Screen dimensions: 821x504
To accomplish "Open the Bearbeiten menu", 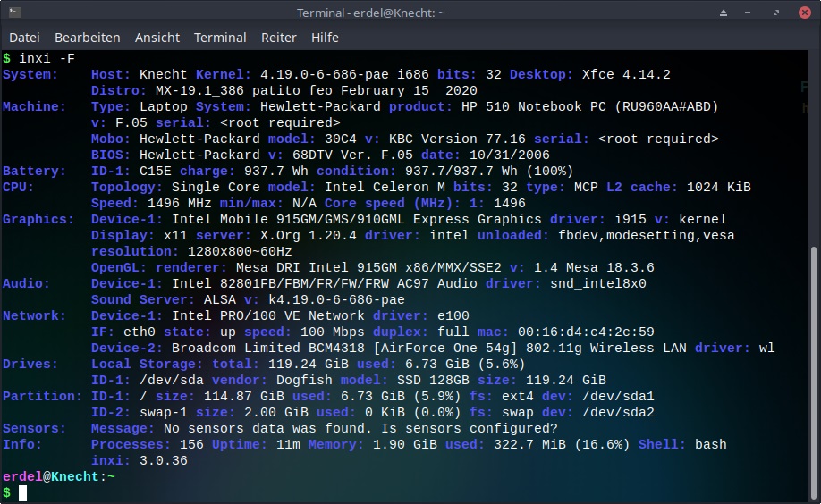I will 88,38.
